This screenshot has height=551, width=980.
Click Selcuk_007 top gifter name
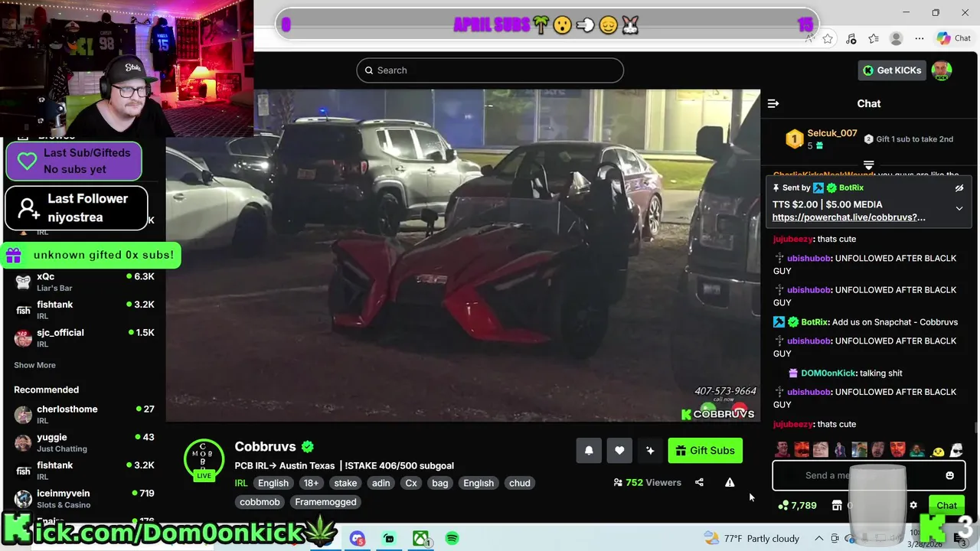click(x=832, y=133)
